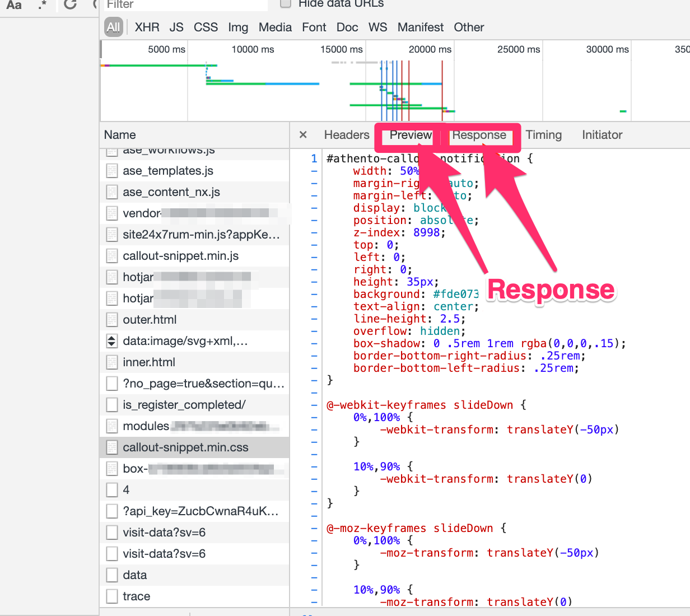Click the file icon for outer.html
The height and width of the screenshot is (616, 690).
[112, 320]
